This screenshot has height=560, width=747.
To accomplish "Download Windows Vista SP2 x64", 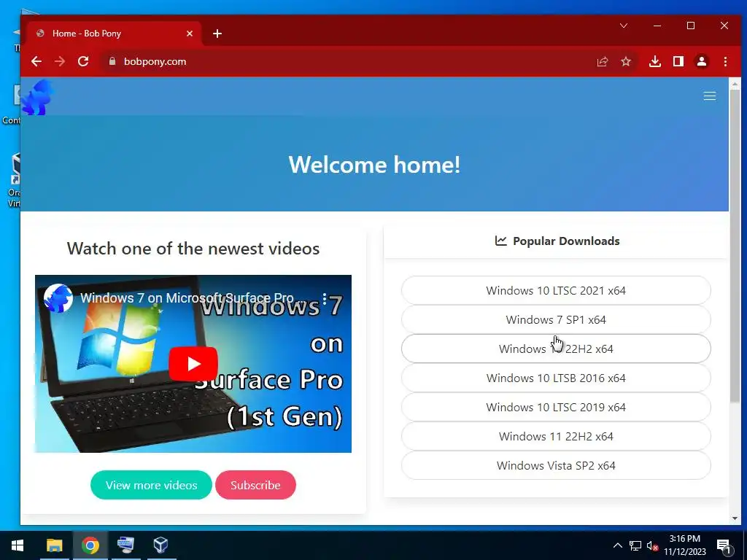I will tap(556, 465).
